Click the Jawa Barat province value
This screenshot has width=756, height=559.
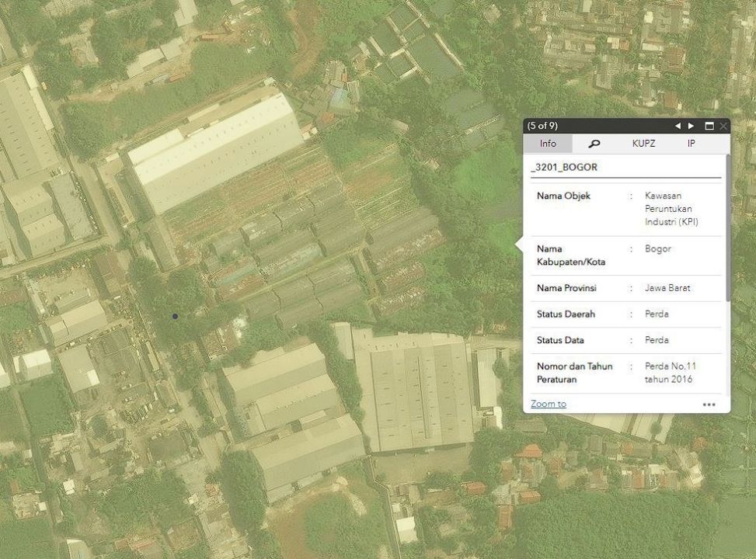pos(667,288)
